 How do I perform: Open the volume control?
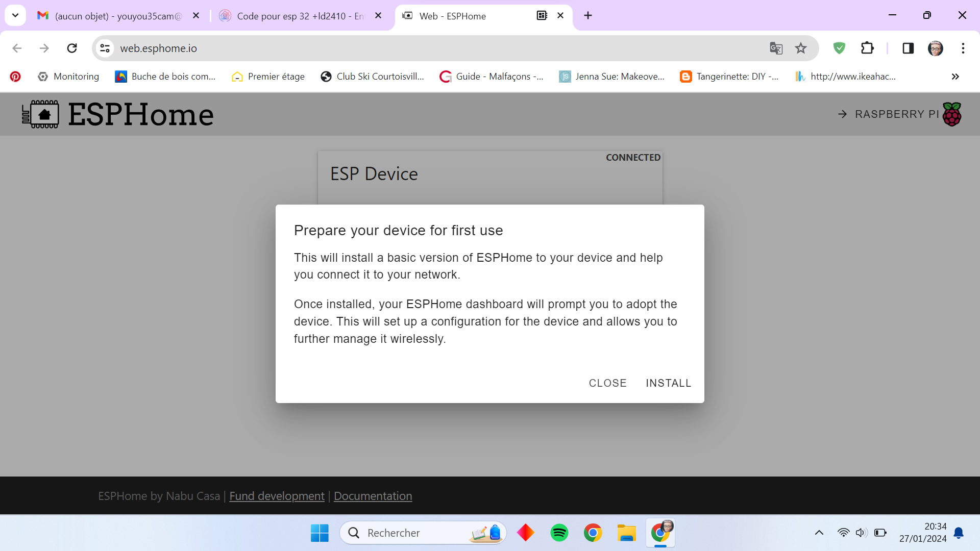[861, 533]
